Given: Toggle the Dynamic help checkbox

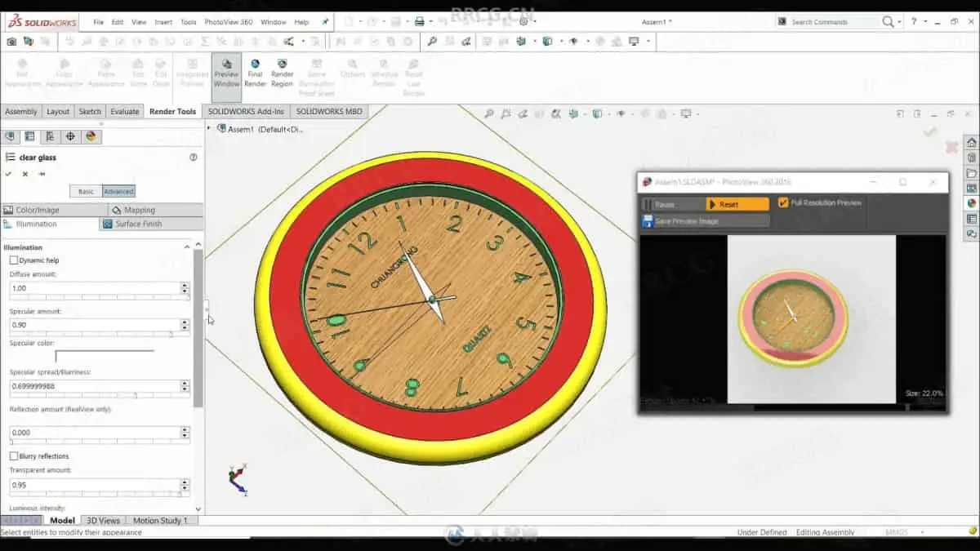Looking at the screenshot, I should click(x=14, y=260).
